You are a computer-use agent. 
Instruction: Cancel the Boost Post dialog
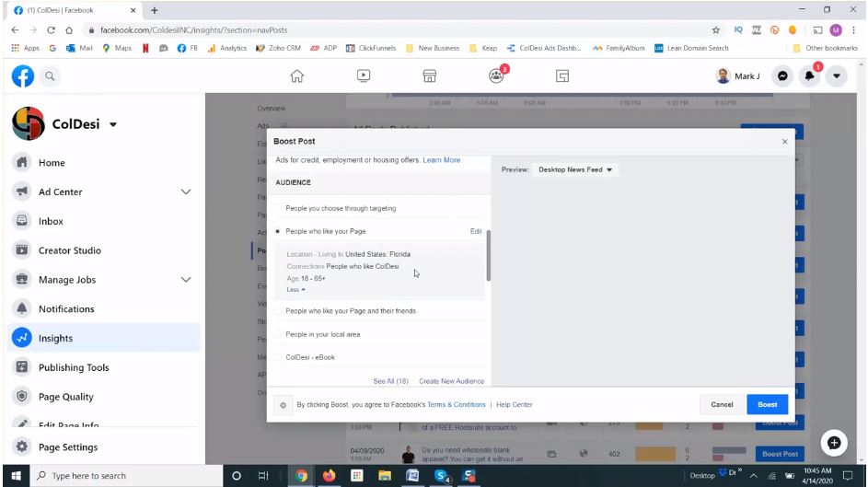(x=722, y=404)
